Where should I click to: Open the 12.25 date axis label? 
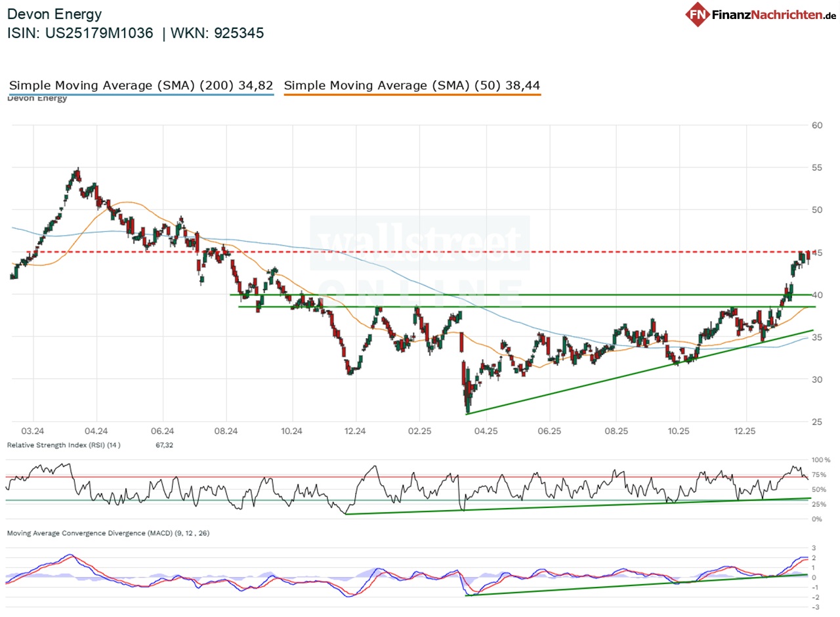point(744,431)
